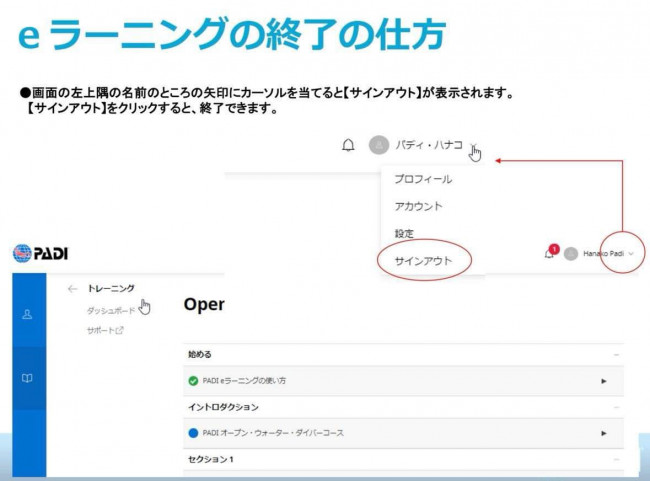Screen dimensions: 650x481
Task: Click the Hanako Padi avatar icon
Action: coord(571,254)
